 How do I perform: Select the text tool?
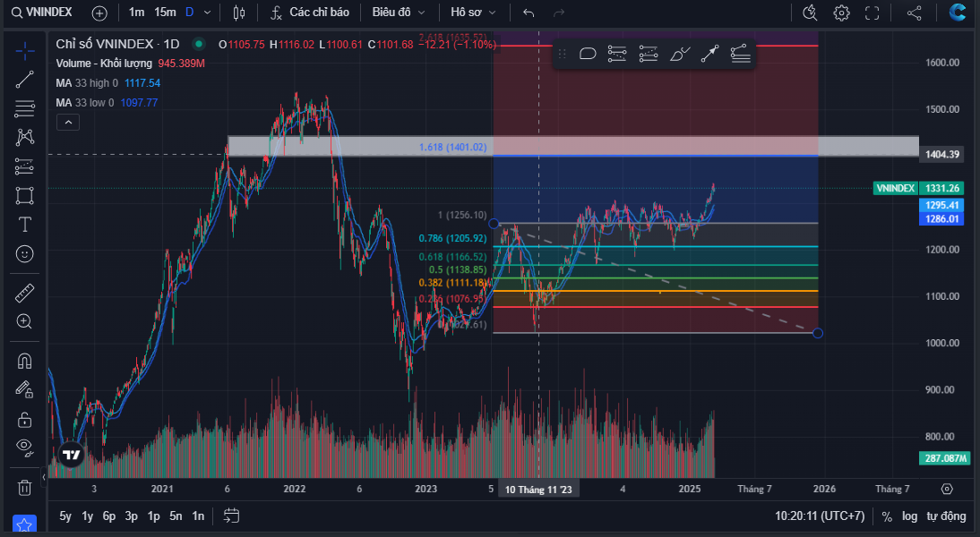click(x=24, y=224)
